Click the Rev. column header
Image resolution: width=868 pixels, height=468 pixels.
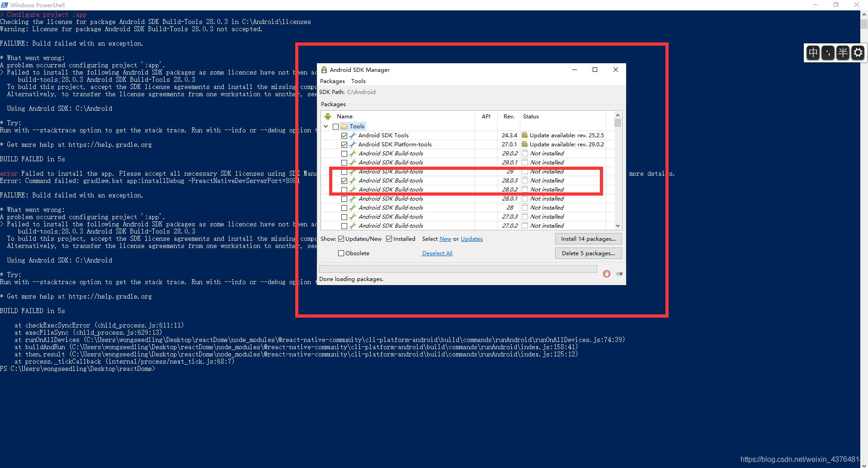click(509, 117)
